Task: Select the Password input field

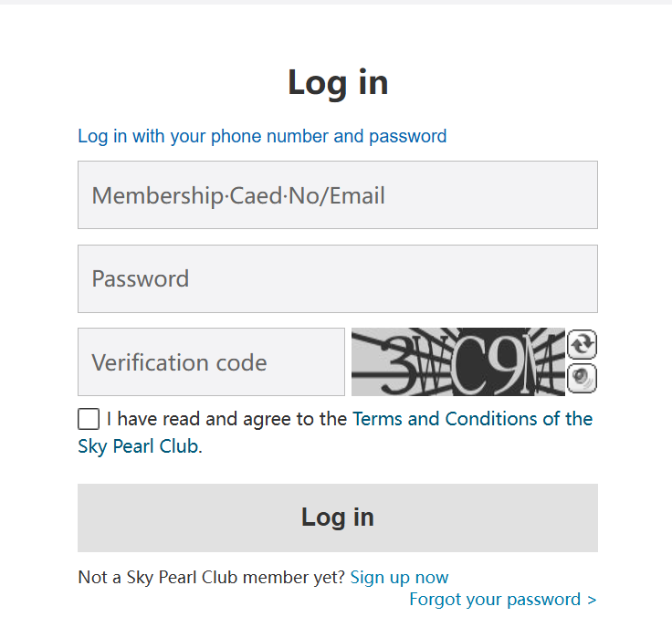Action: click(338, 279)
